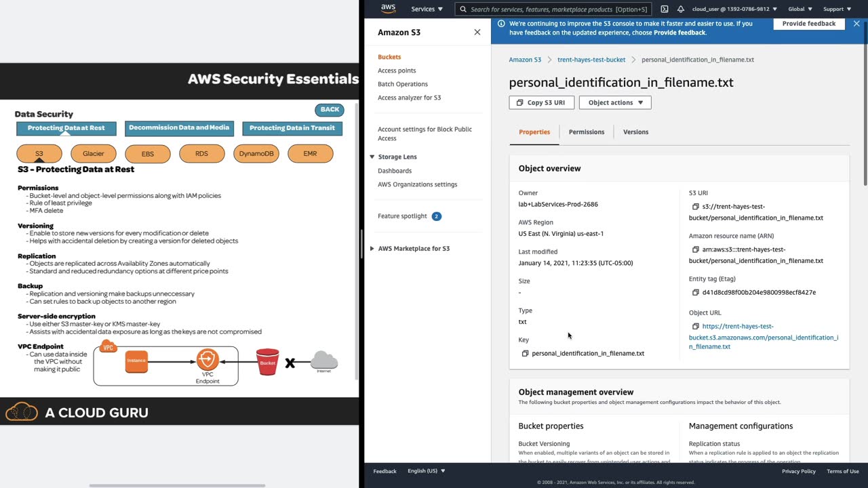Open trent-hayes-test-bucket breadcrumb link

click(591, 60)
